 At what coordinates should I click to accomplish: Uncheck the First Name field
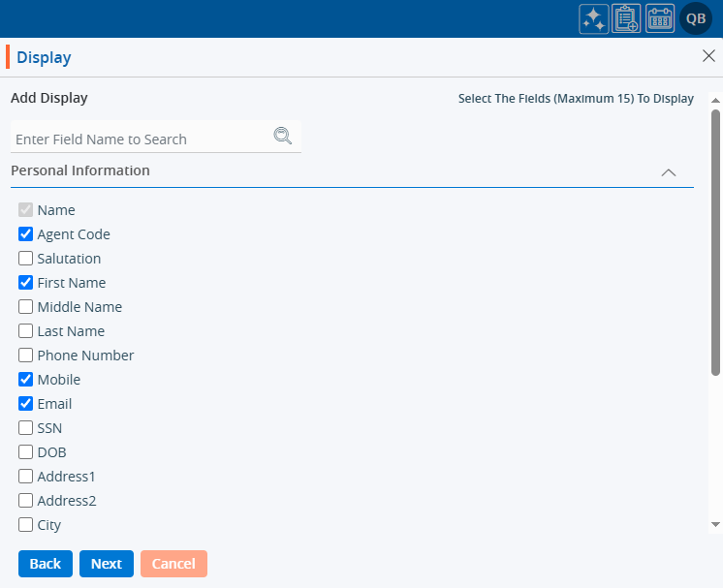tap(26, 283)
